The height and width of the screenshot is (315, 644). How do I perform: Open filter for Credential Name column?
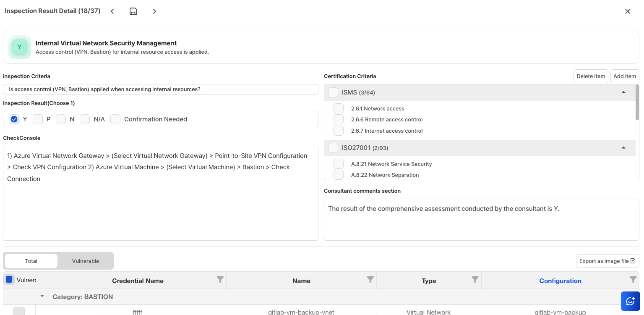pyautogui.click(x=220, y=280)
